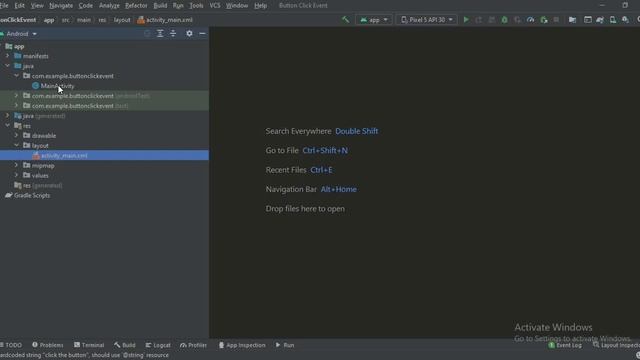Click the Run with Coverage icon
The image size is (640, 360).
pyautogui.click(x=518, y=20)
